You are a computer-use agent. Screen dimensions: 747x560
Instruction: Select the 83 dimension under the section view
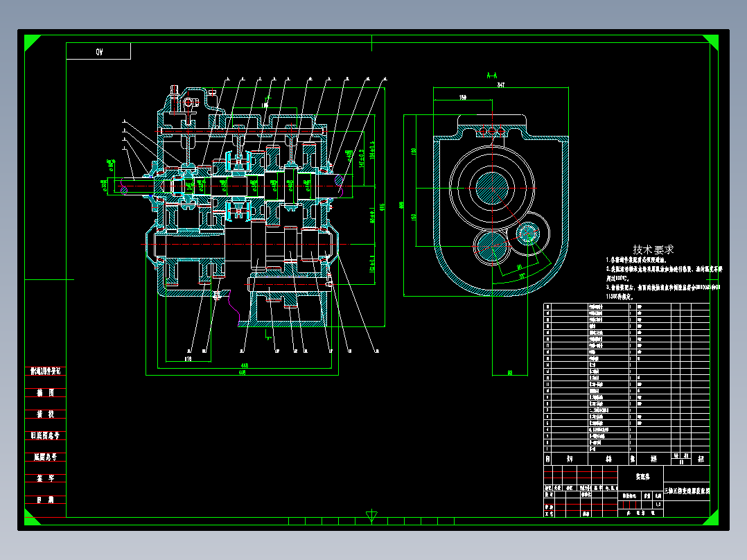click(x=510, y=373)
